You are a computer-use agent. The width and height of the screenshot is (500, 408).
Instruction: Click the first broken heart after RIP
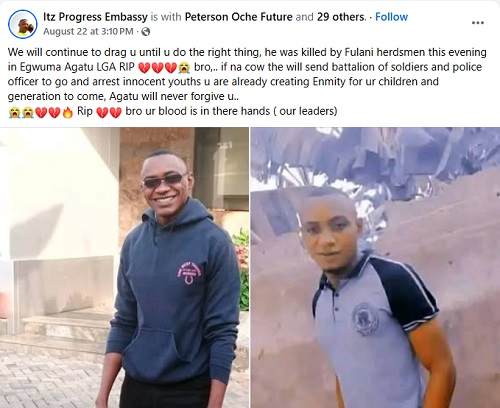[144, 68]
